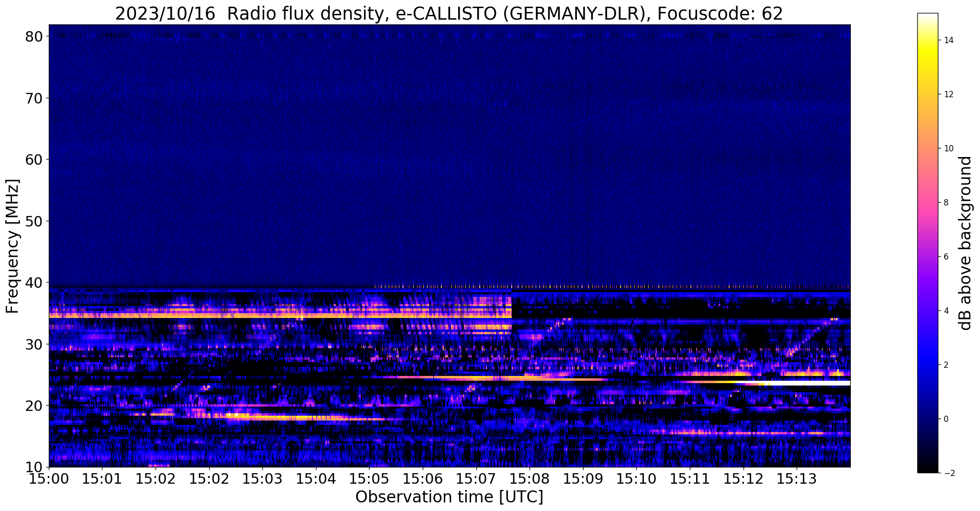Click the 6 tick on the colorbar

click(946, 257)
